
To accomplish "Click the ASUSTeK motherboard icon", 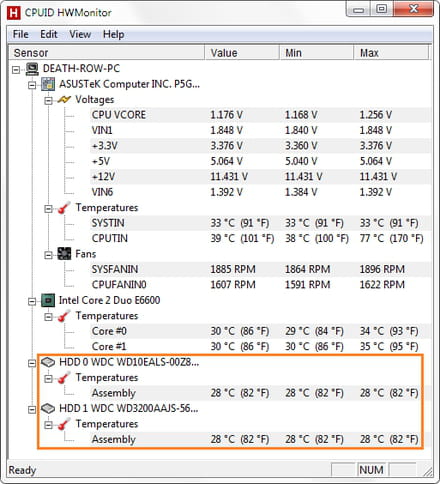I will coord(48,84).
